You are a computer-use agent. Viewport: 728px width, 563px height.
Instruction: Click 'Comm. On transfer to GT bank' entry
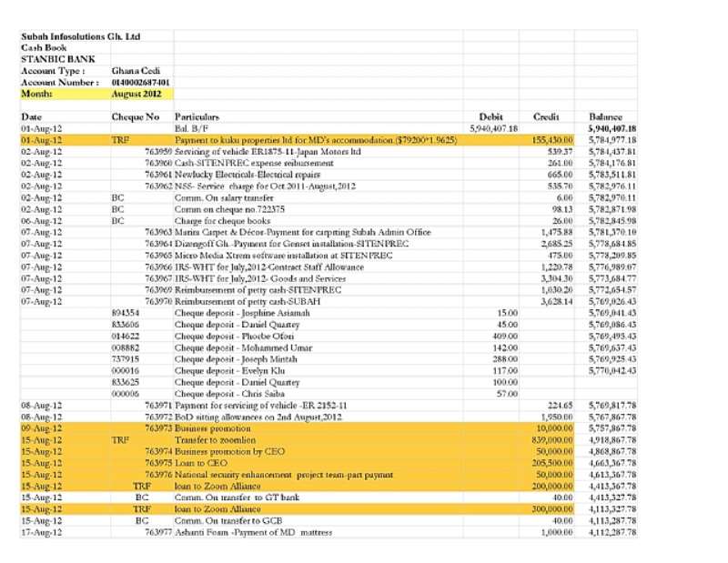237,498
